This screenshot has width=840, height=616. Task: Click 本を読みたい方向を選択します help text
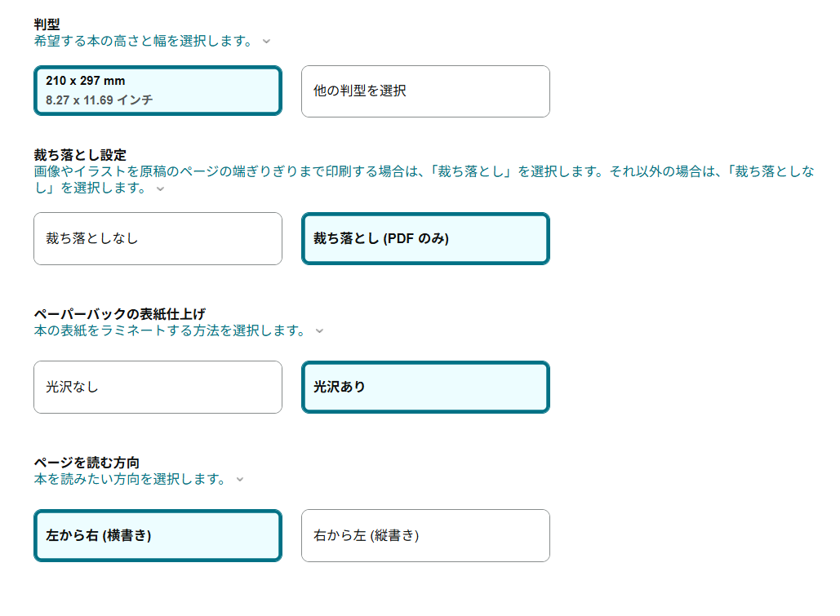[x=130, y=479]
